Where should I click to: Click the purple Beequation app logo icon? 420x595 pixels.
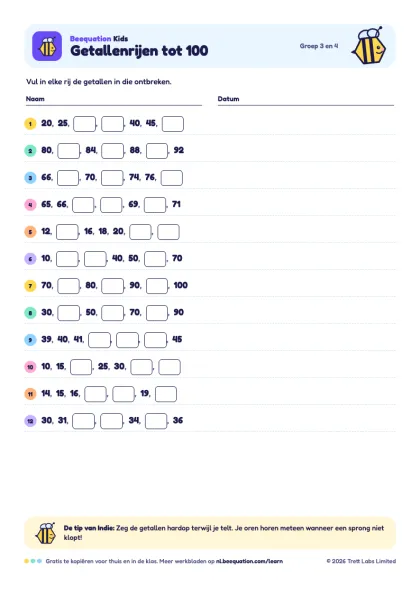pyautogui.click(x=47, y=46)
